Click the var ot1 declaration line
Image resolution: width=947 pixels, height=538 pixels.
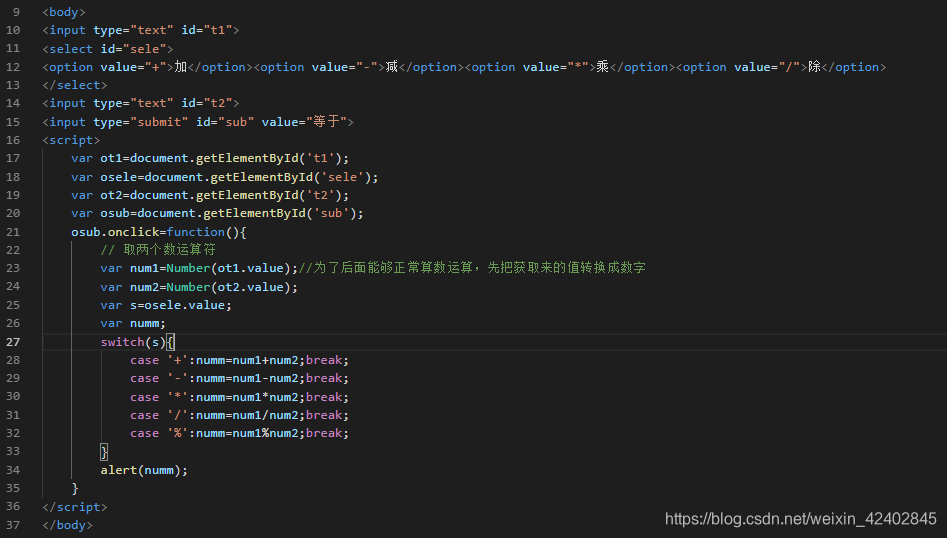[x=210, y=158]
